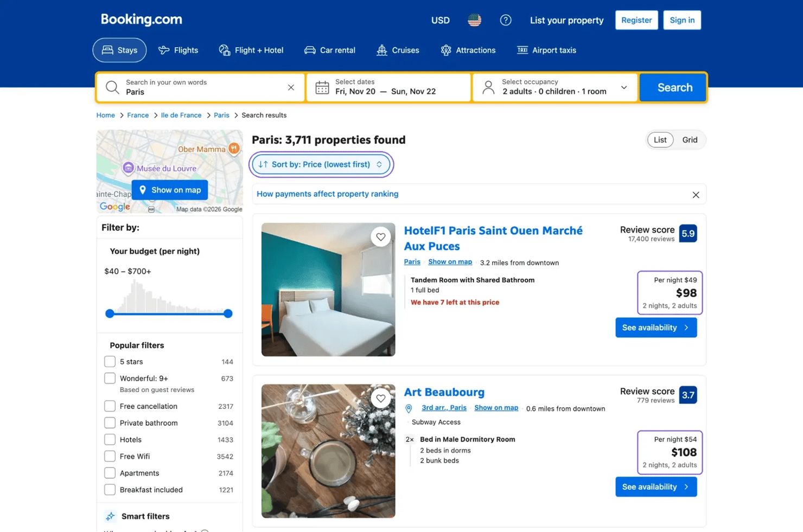
Task: Open the USD currency selector
Action: pyautogui.click(x=440, y=20)
